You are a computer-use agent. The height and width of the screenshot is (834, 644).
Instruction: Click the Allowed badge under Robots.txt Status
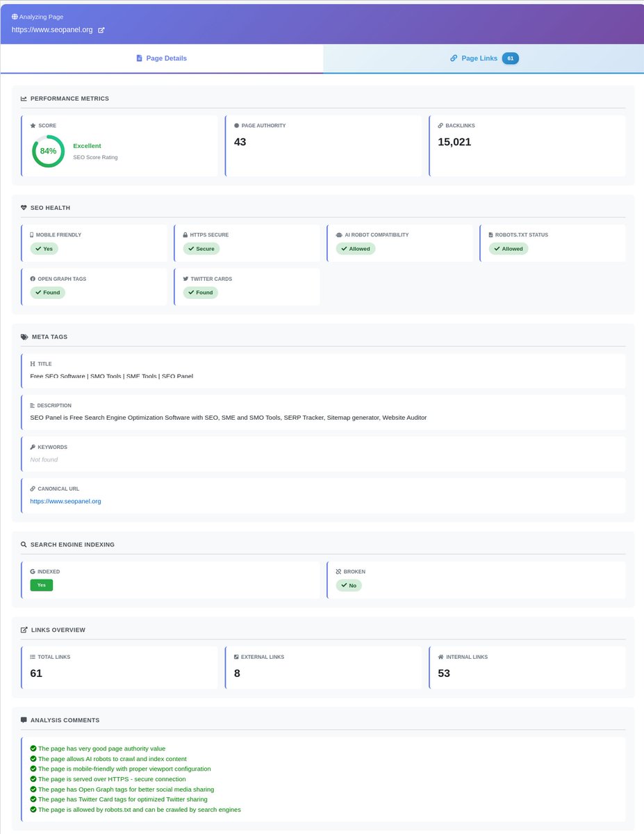(509, 248)
